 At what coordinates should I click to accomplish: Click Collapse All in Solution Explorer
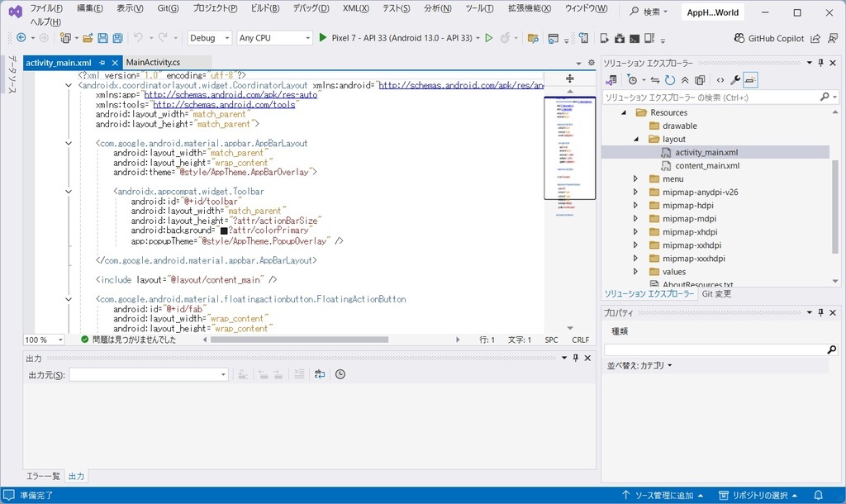click(x=684, y=79)
